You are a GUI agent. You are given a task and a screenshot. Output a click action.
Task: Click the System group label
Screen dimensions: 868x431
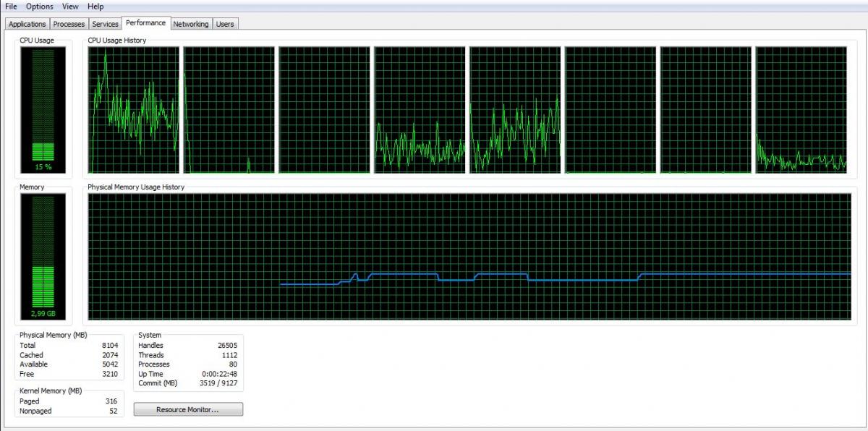150,335
